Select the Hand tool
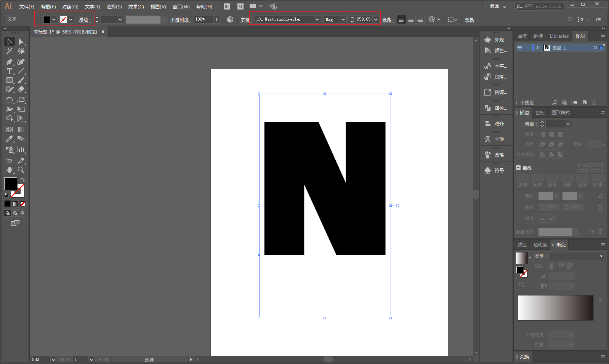609x364 pixels. click(10, 170)
